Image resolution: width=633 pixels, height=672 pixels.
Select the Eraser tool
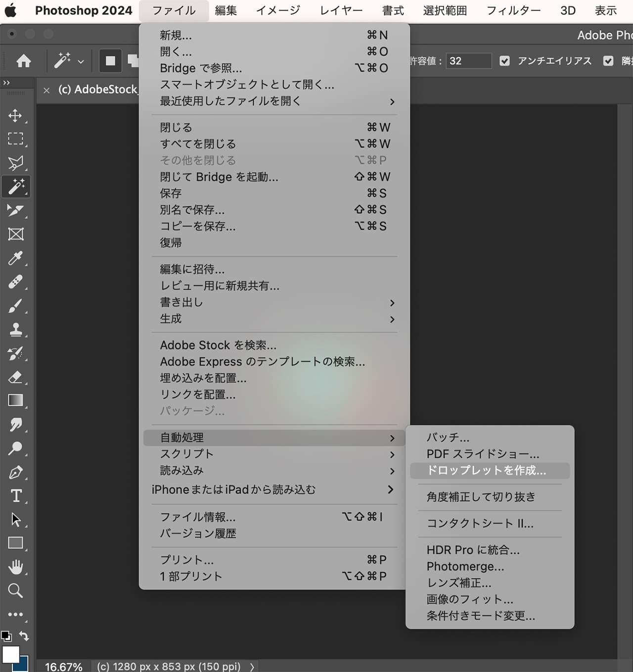(15, 377)
